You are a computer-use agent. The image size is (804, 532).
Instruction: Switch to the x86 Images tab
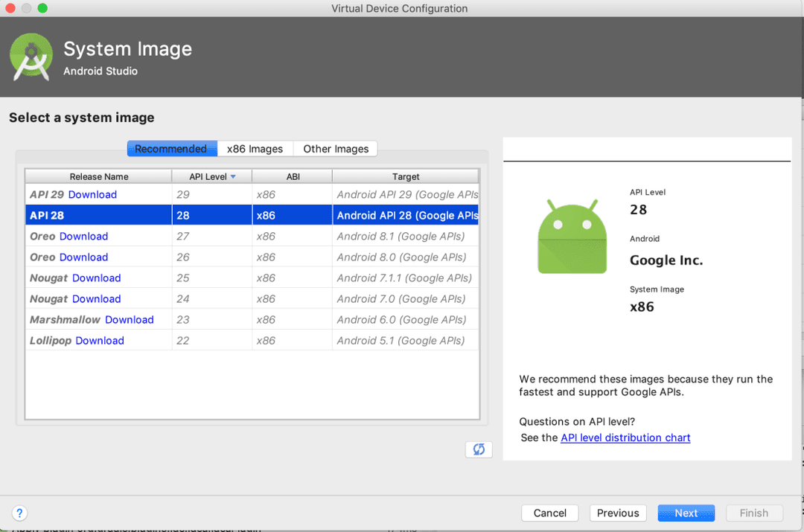coord(255,149)
